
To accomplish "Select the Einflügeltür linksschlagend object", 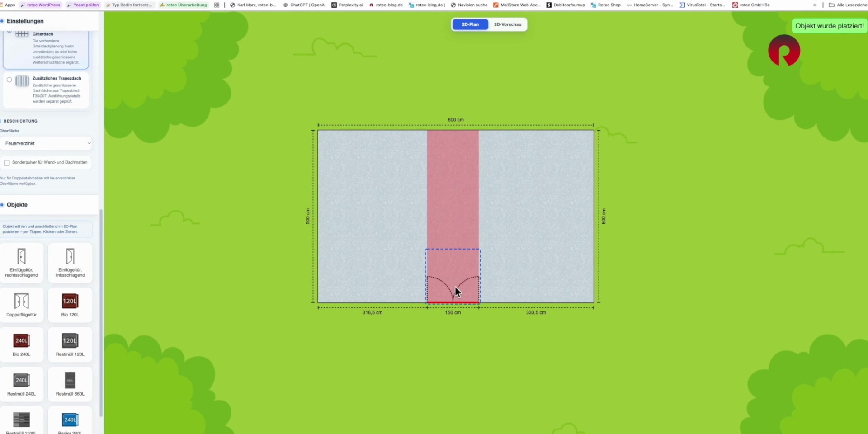I will tap(70, 263).
